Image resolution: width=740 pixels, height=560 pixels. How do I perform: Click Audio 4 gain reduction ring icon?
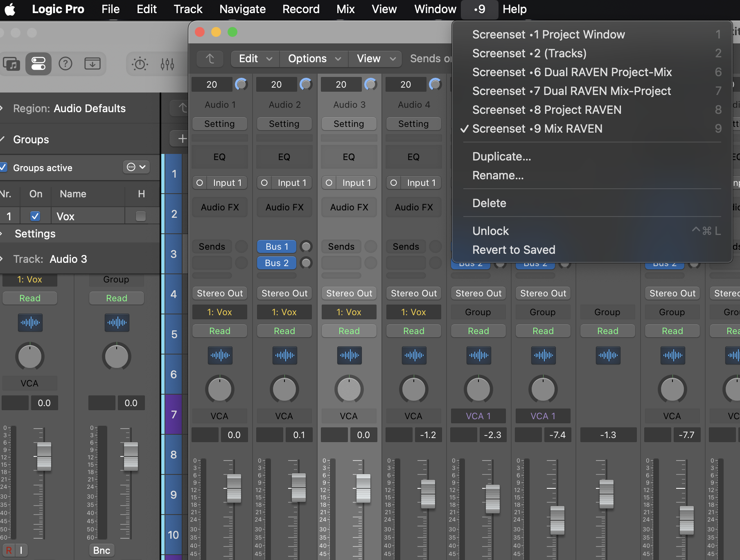(x=435, y=84)
